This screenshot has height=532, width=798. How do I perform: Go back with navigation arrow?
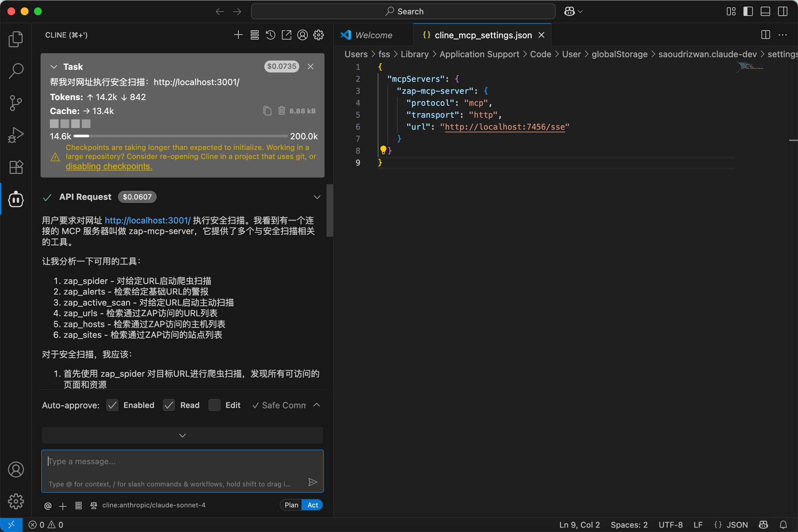(x=219, y=12)
